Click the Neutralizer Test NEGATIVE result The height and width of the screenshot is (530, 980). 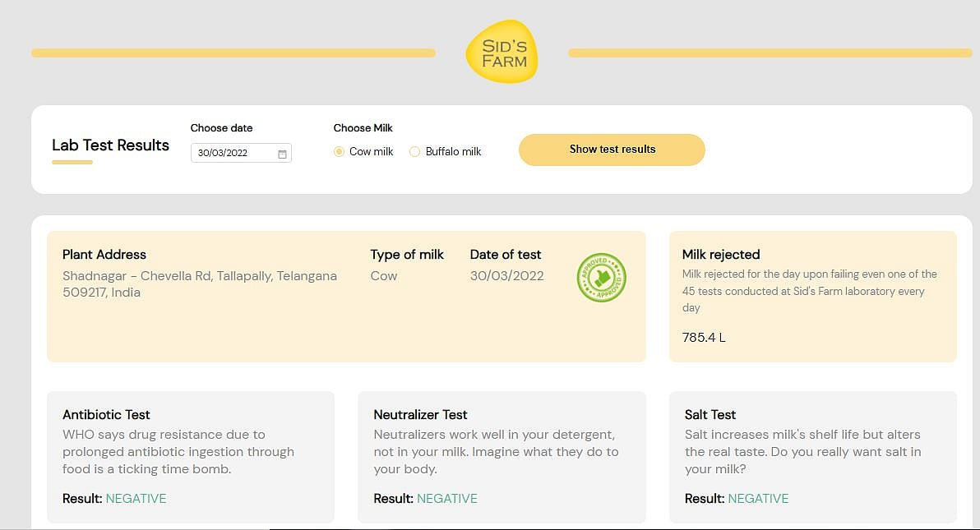(x=446, y=499)
